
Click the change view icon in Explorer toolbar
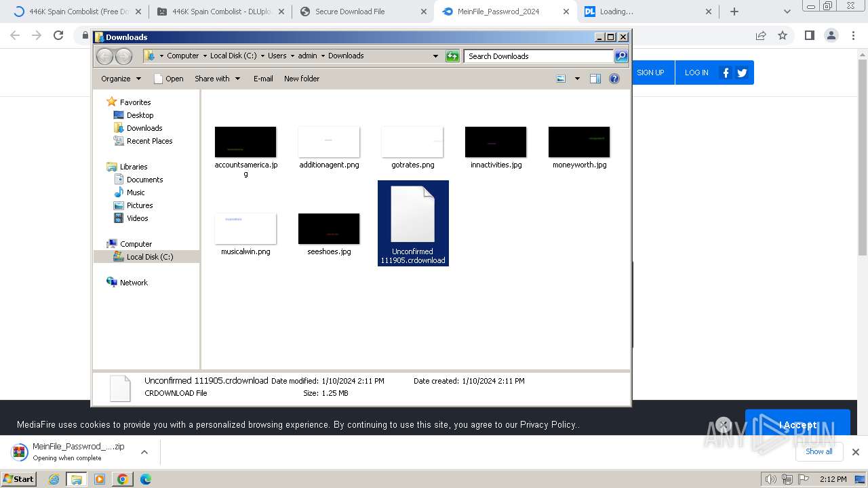tap(561, 79)
